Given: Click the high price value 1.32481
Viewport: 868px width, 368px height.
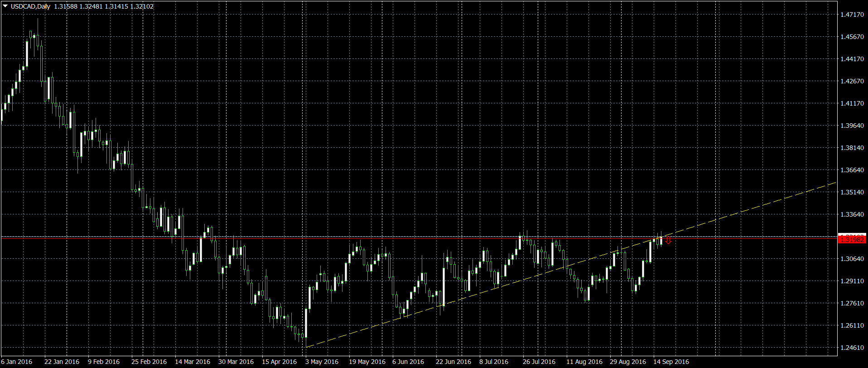Looking at the screenshot, I should (x=91, y=6).
